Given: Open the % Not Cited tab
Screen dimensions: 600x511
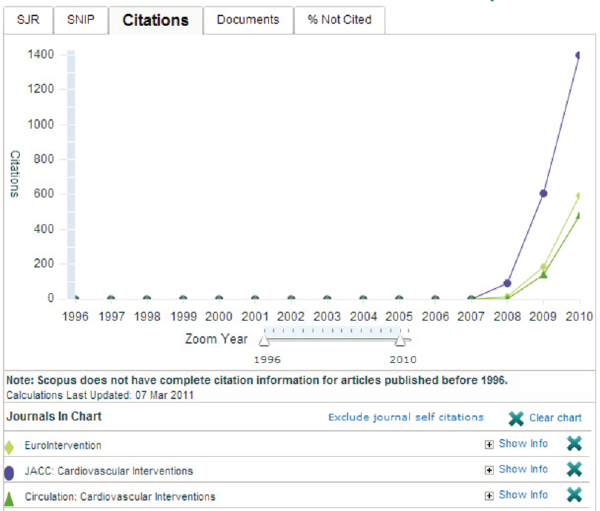Looking at the screenshot, I should [339, 20].
